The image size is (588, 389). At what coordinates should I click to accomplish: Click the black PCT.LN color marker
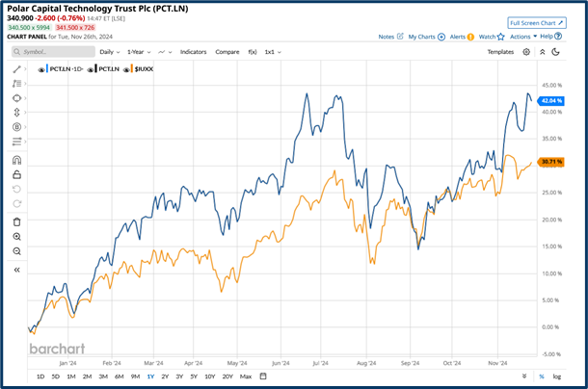click(96, 69)
